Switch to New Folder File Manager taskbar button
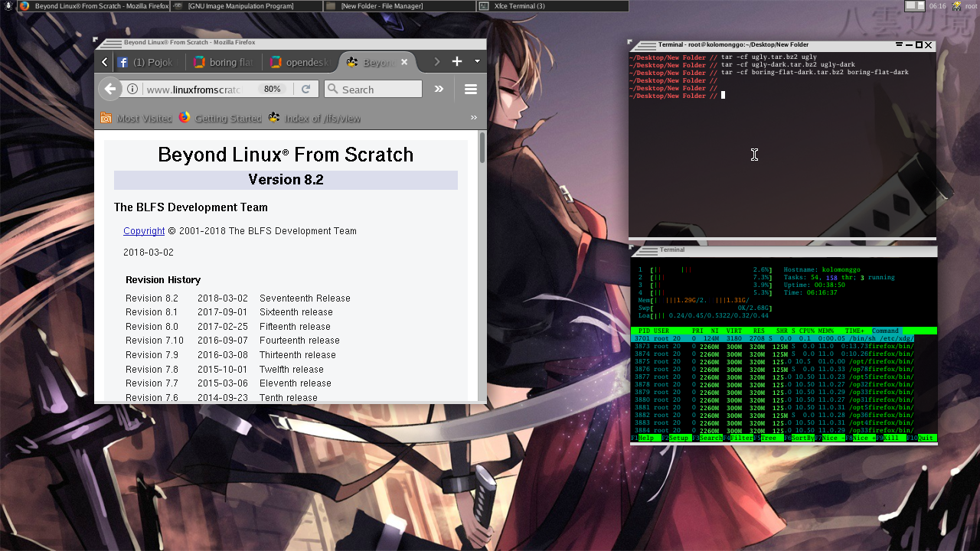The width and height of the screenshot is (980, 551). pyautogui.click(x=399, y=5)
